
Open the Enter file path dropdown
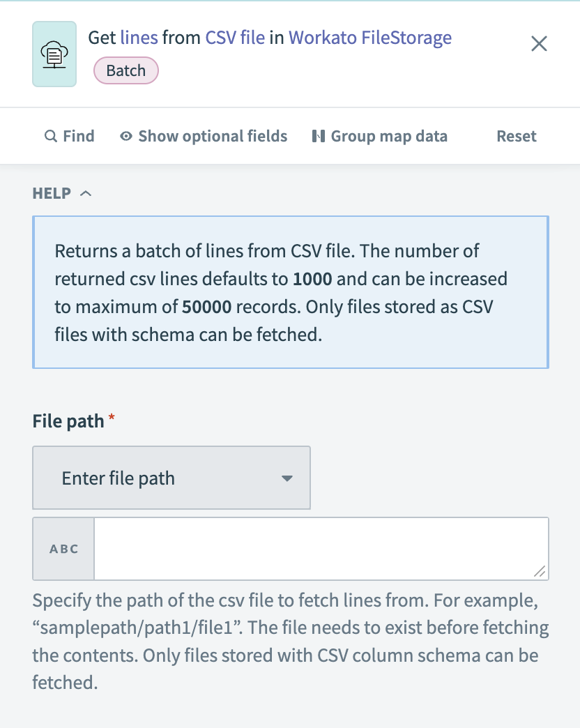click(171, 478)
